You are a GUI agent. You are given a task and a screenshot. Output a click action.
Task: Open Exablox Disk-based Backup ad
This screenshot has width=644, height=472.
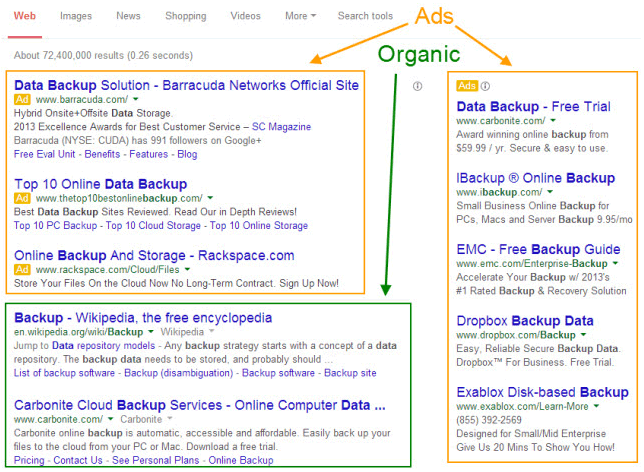click(543, 392)
